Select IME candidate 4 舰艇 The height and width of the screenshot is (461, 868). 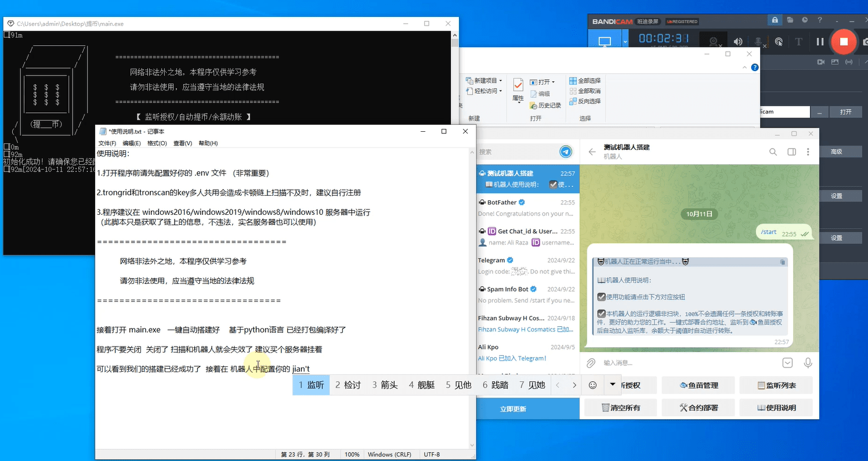pyautogui.click(x=421, y=384)
